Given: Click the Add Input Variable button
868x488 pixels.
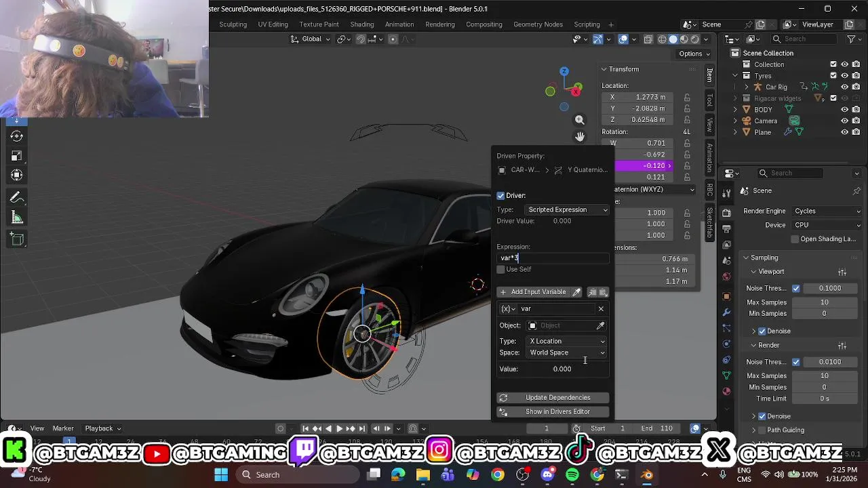Looking at the screenshot, I should click(x=533, y=292).
